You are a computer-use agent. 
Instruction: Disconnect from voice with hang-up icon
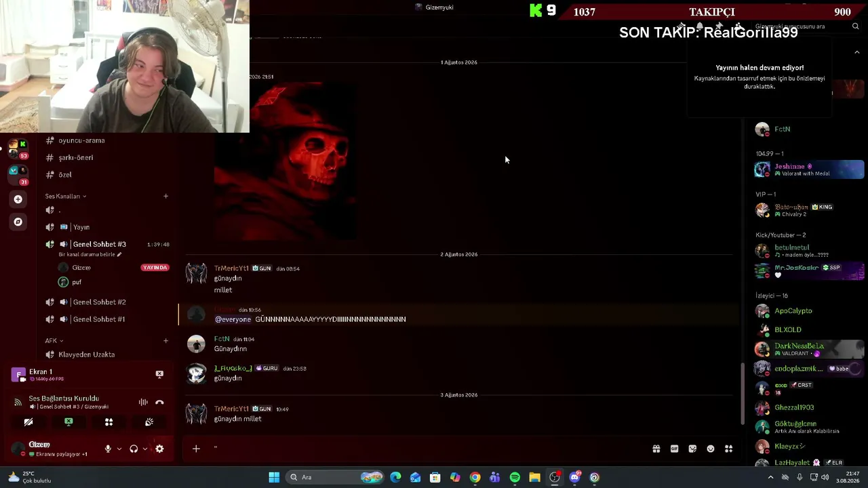(x=159, y=402)
